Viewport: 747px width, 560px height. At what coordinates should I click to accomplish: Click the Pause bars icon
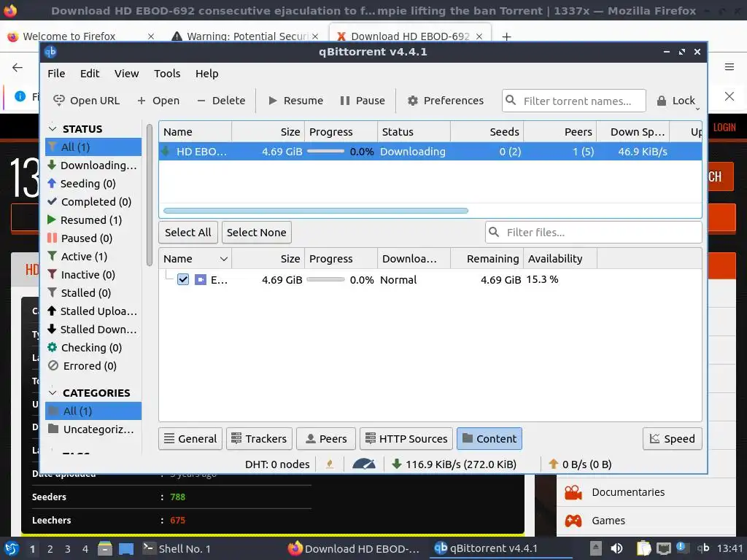(x=345, y=101)
